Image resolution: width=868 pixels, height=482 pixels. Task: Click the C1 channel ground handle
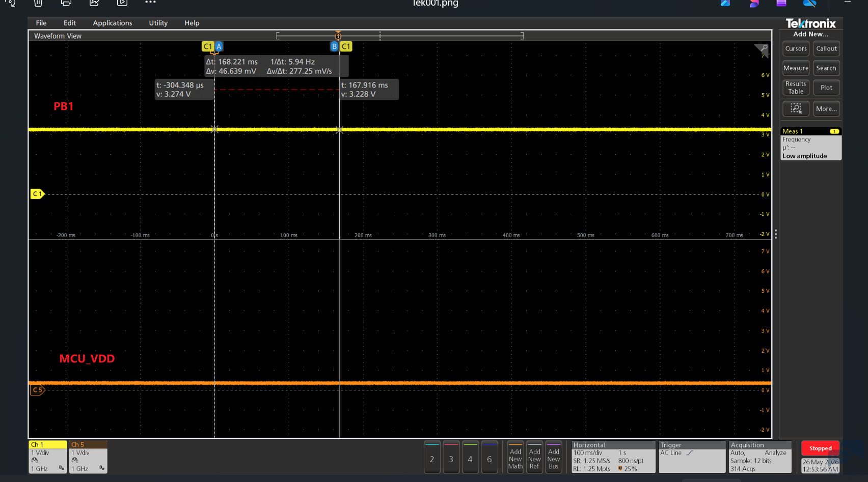pos(38,194)
